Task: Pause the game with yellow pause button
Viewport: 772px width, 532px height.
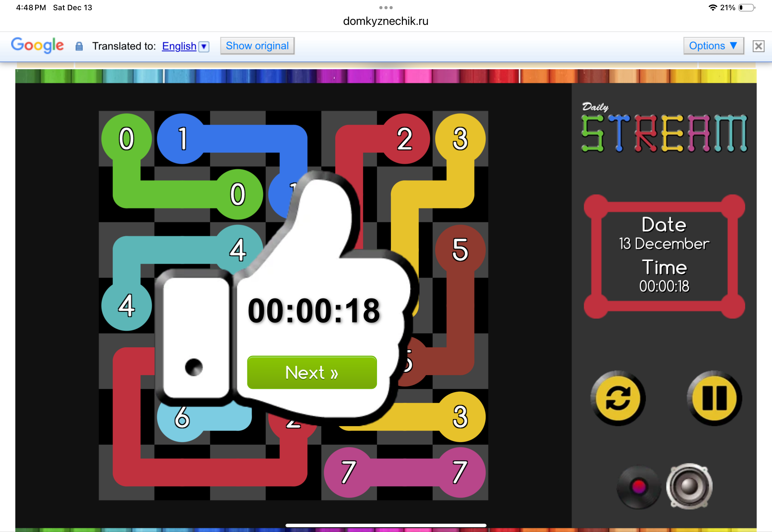Action: click(714, 398)
